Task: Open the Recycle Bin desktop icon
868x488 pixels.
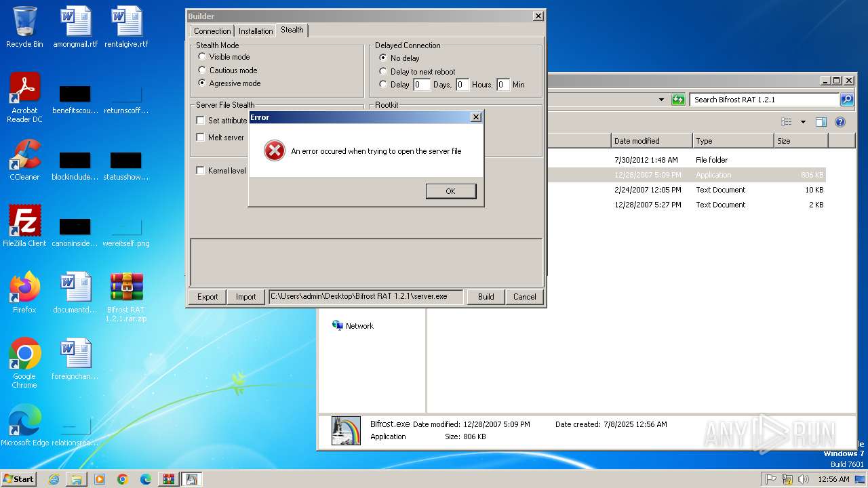Action: click(x=24, y=27)
